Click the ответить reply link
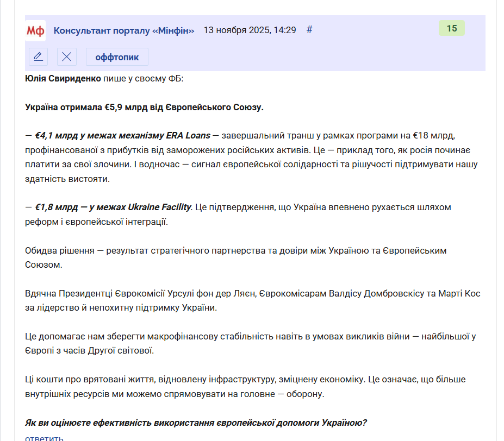Screen dimensions: 504x441 click(x=44, y=438)
